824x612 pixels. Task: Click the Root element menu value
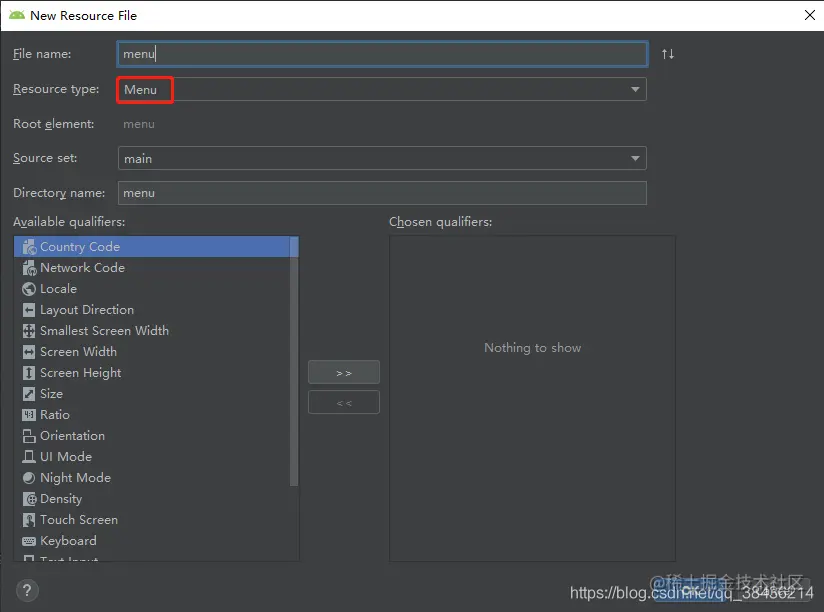click(x=139, y=125)
